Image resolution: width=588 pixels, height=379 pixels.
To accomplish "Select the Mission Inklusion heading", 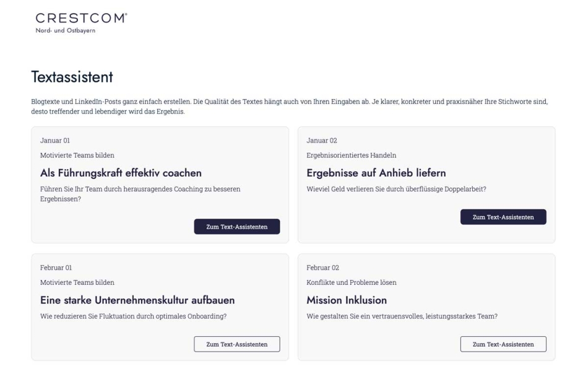I will click(347, 300).
